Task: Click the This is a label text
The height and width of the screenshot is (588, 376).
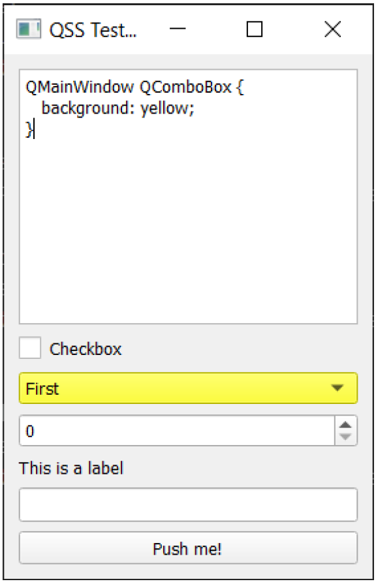Action: coord(71,469)
